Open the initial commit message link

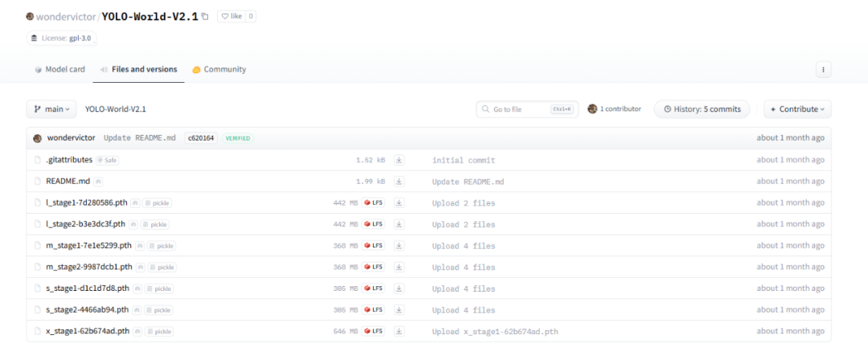(x=464, y=160)
